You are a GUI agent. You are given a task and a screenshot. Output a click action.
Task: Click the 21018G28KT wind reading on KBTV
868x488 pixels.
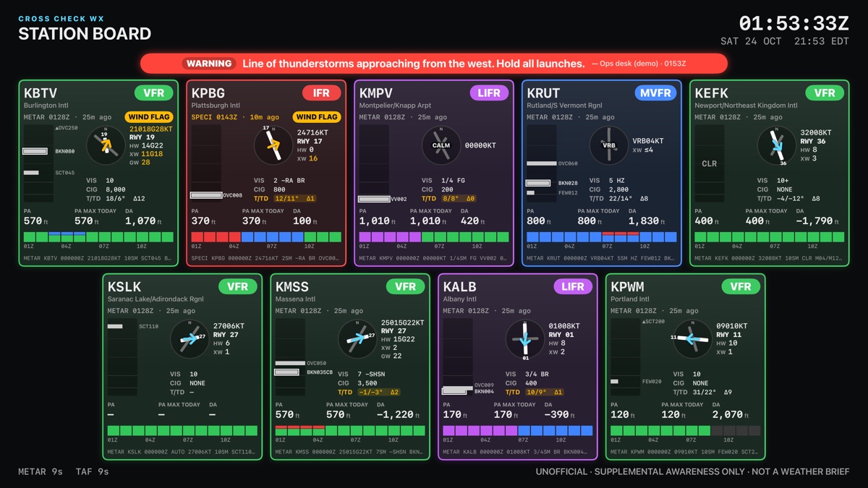tap(151, 129)
